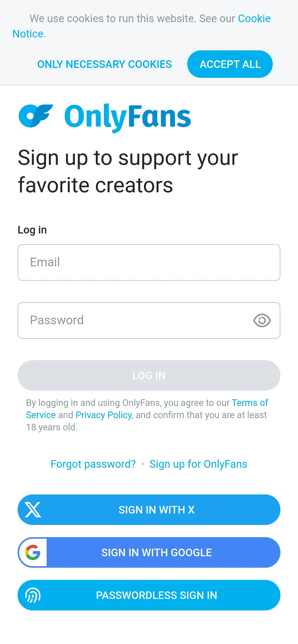
Task: Select Passwordless Sign In button
Action: coord(149,595)
